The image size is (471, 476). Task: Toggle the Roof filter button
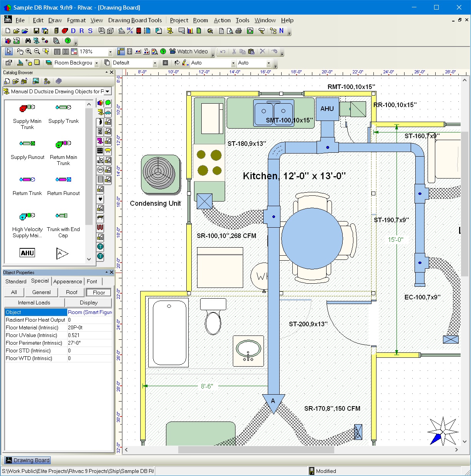pos(72,293)
